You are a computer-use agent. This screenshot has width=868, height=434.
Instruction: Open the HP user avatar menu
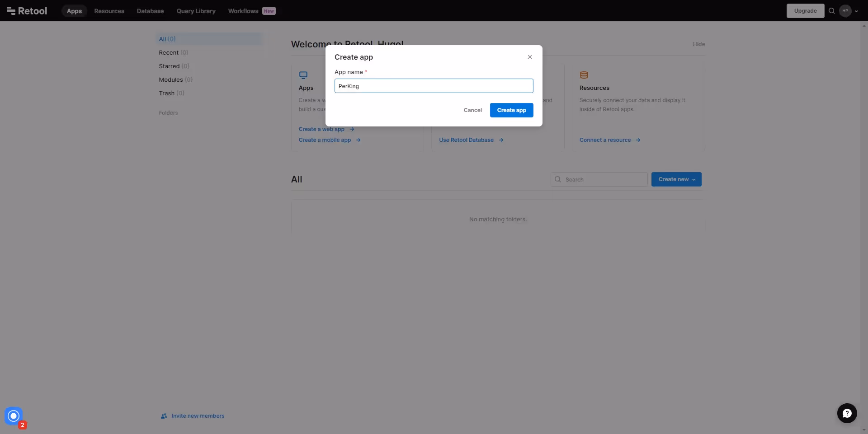(x=845, y=11)
